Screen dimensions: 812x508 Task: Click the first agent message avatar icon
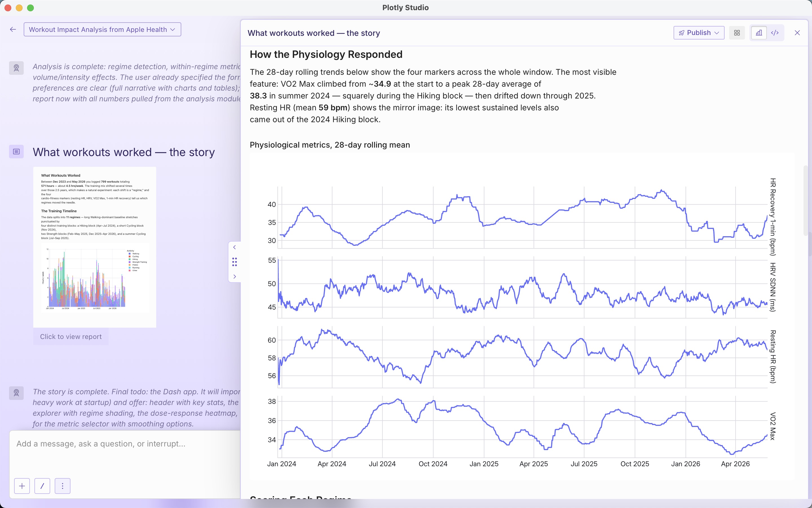tap(16, 68)
